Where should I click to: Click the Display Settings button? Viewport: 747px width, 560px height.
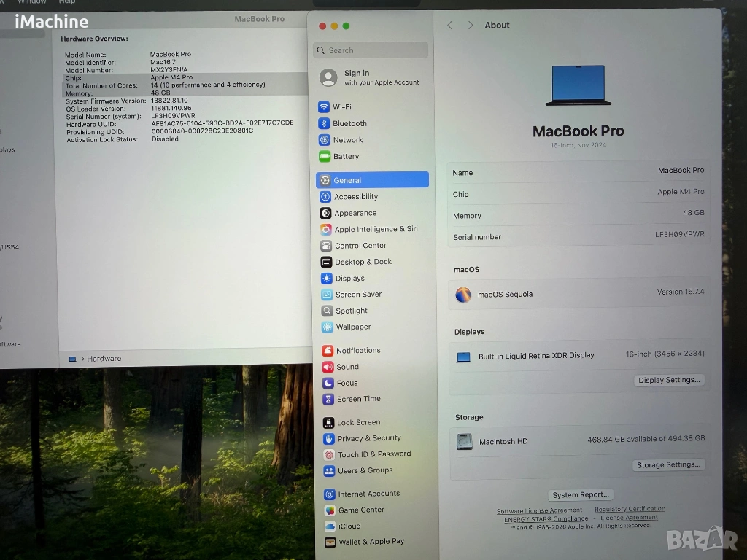[669, 380]
